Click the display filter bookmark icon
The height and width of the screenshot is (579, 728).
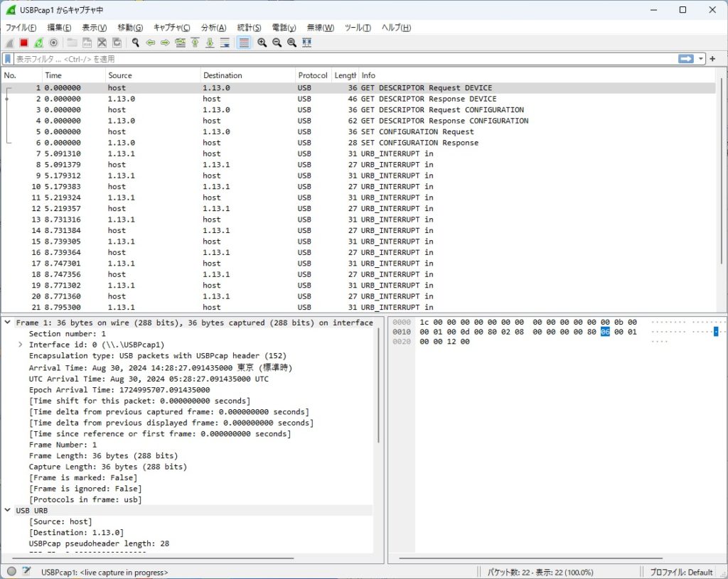tap(8, 59)
